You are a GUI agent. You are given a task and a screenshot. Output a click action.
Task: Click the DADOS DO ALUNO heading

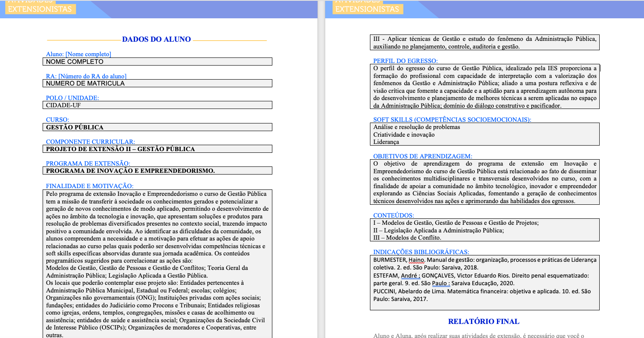[x=156, y=40]
